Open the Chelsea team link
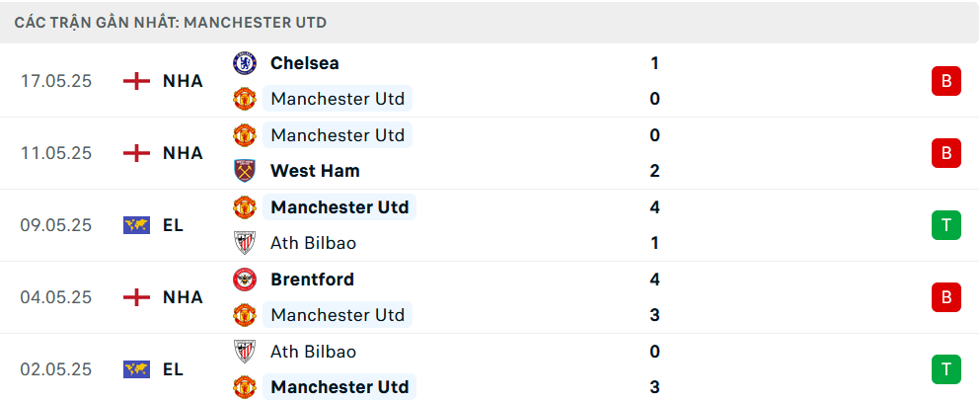This screenshot has width=980, height=402. [x=304, y=63]
